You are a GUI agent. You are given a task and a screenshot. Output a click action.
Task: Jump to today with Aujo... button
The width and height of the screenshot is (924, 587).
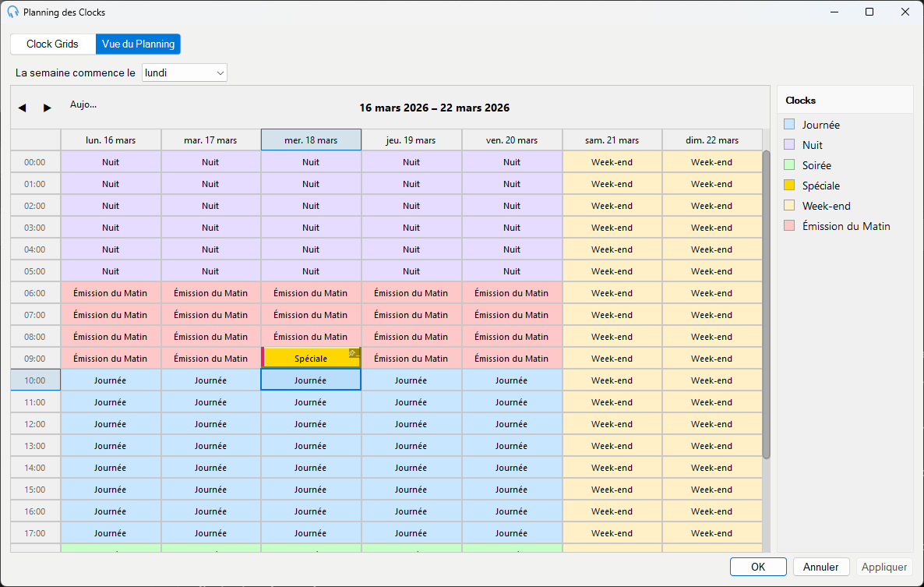click(83, 104)
